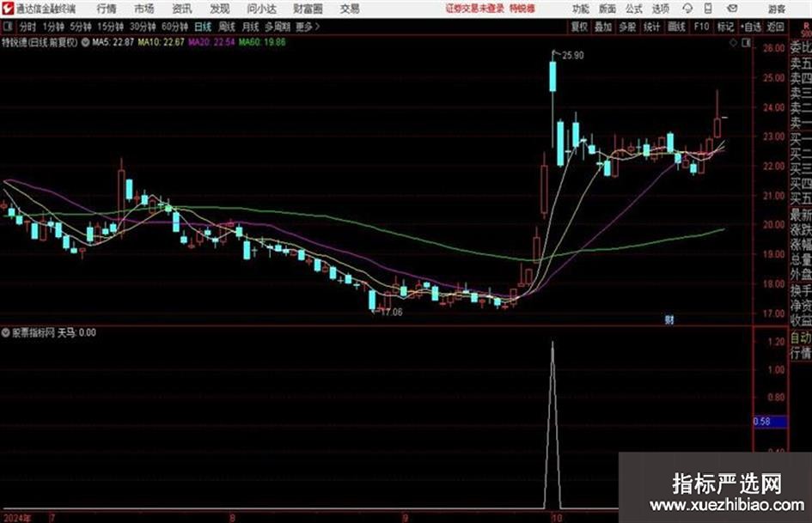Open the 版面 menu
The width and height of the screenshot is (812, 523).
pos(607,9)
